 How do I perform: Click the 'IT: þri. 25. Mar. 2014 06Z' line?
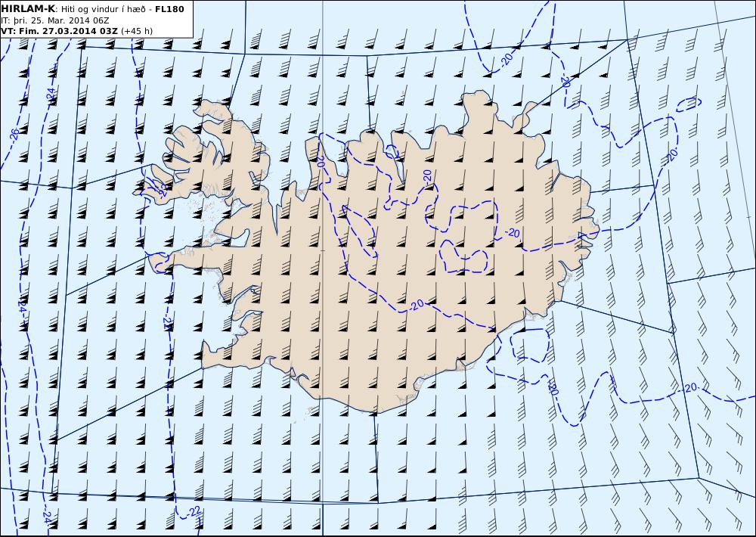55,20
